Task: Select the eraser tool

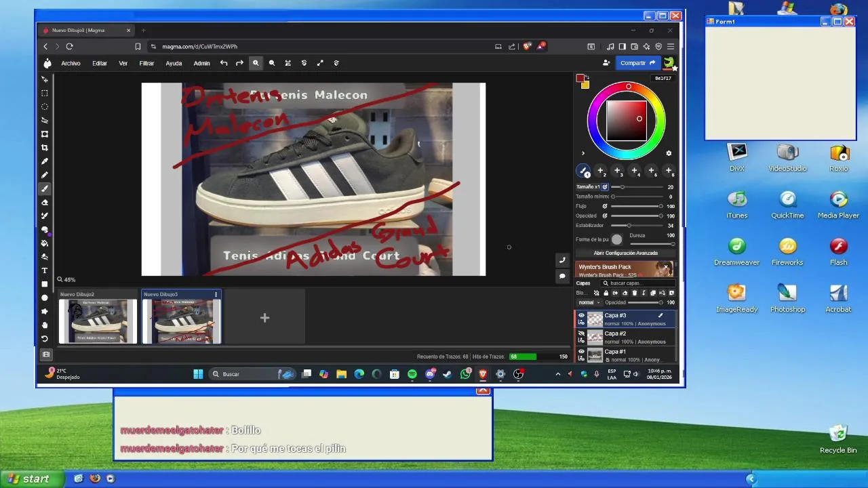Action: (45, 202)
